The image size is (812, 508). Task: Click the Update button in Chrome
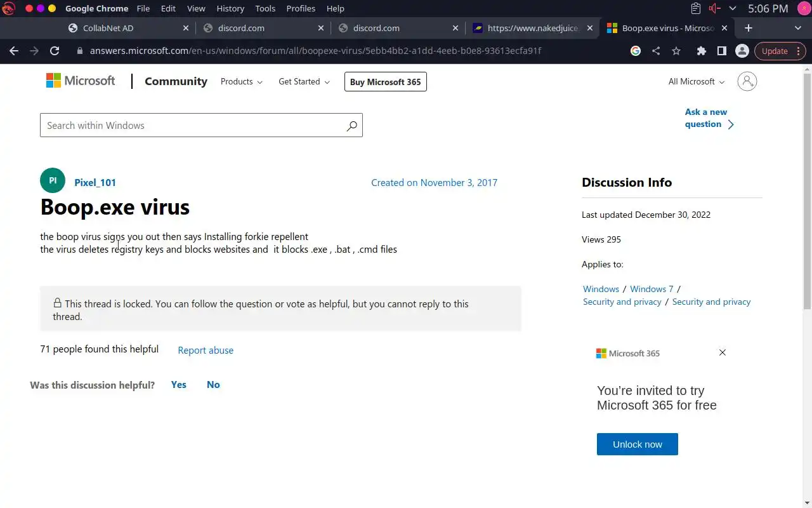(775, 51)
